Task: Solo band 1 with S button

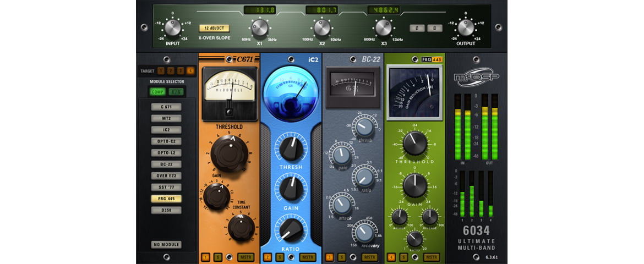Action: tap(217, 257)
